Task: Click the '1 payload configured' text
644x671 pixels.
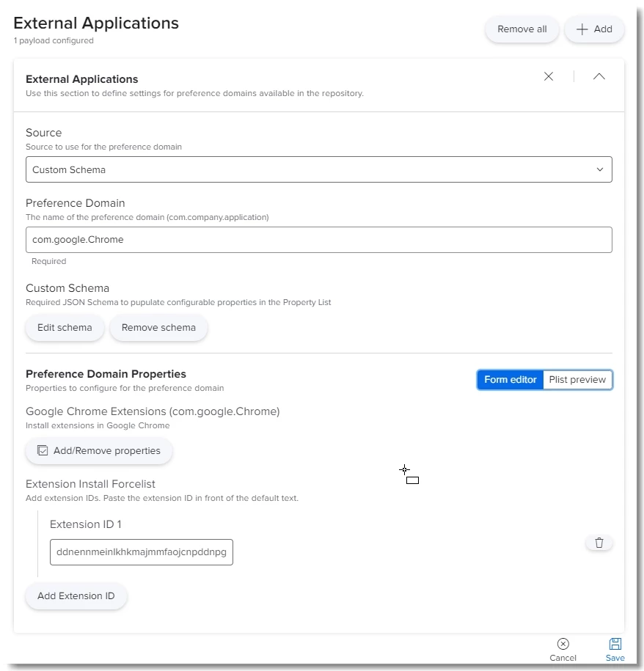Action: pyautogui.click(x=54, y=40)
